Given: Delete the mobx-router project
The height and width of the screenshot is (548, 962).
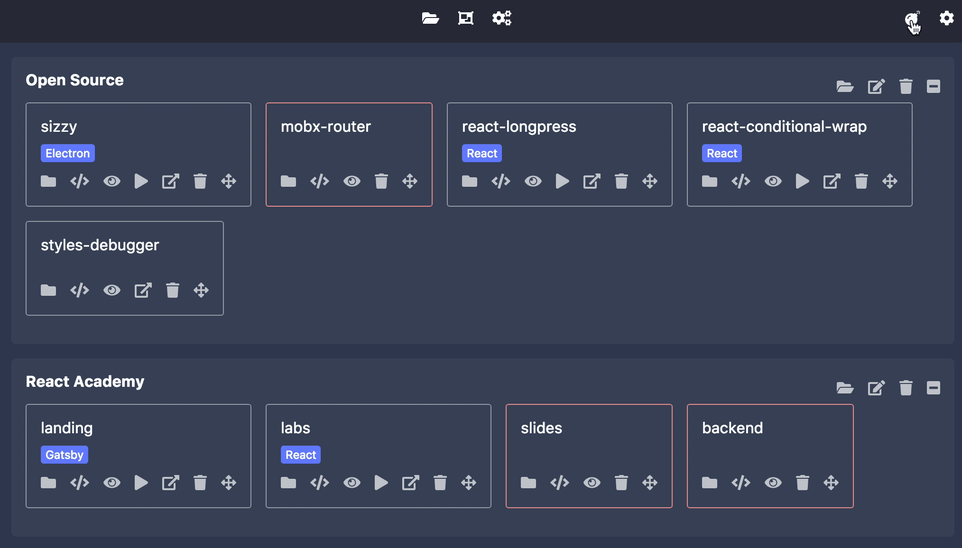Looking at the screenshot, I should click(381, 181).
